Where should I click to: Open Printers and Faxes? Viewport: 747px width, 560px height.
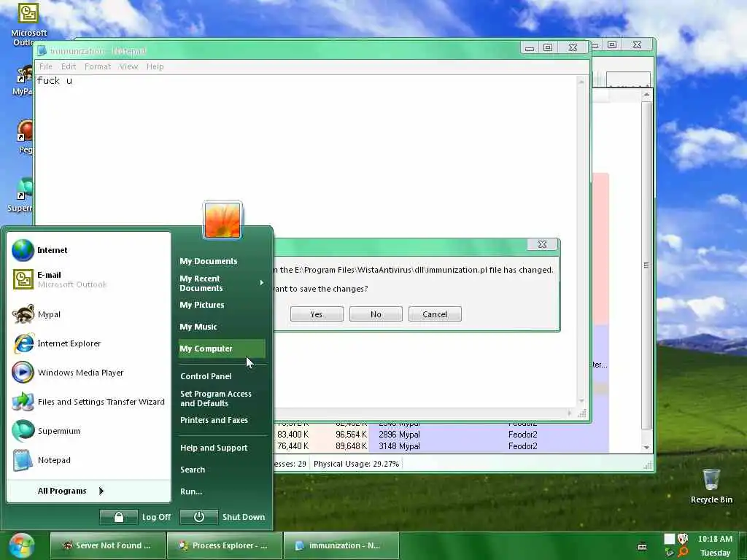pos(214,420)
